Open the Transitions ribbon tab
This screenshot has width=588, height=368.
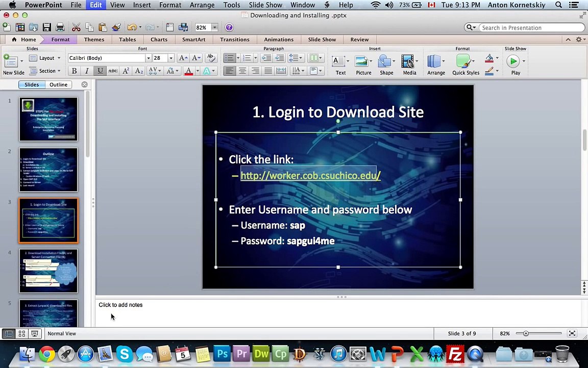click(235, 39)
